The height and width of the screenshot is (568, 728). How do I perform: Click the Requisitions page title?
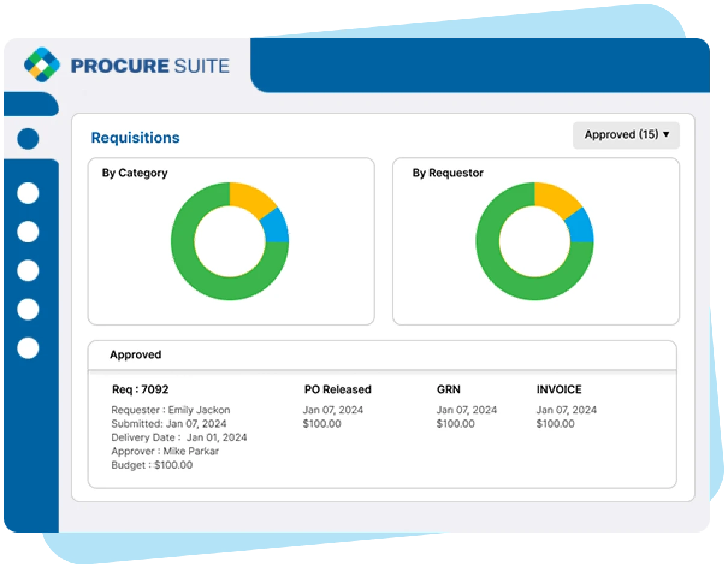(x=135, y=138)
